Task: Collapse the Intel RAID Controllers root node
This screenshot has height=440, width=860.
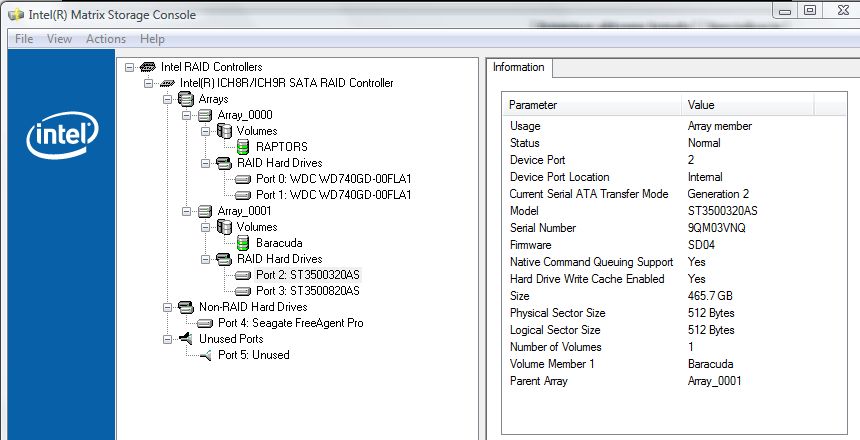Action: (x=129, y=67)
